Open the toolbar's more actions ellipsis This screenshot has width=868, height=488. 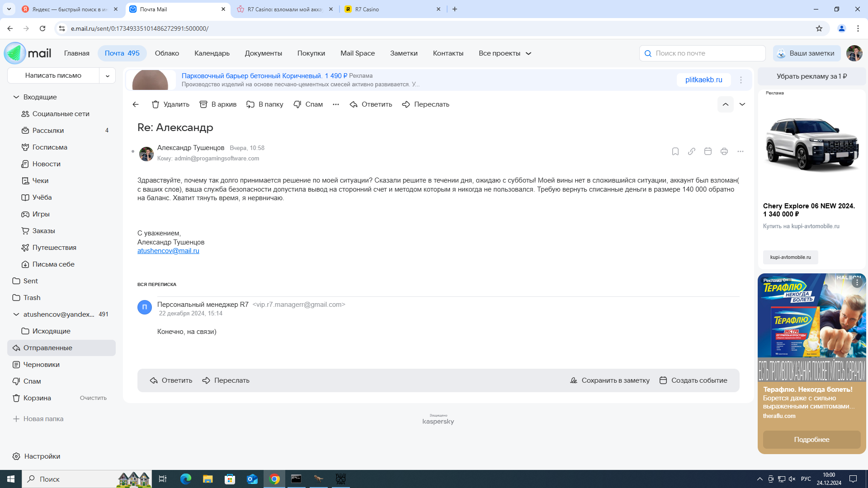336,104
